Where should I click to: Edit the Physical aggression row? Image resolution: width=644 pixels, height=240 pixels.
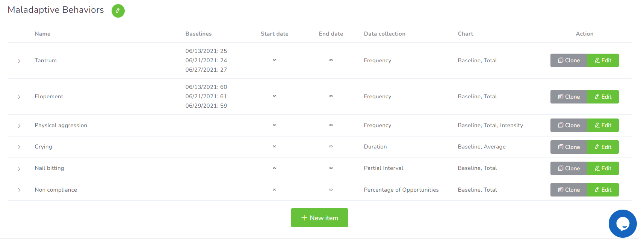click(603, 125)
